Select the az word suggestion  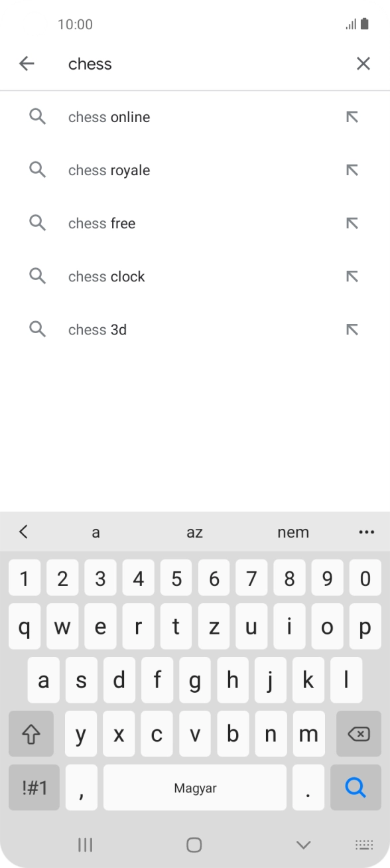[x=194, y=532]
